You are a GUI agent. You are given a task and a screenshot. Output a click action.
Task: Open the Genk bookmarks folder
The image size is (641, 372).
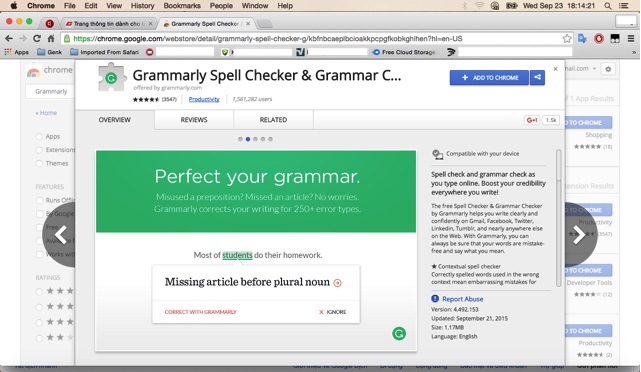49,52
